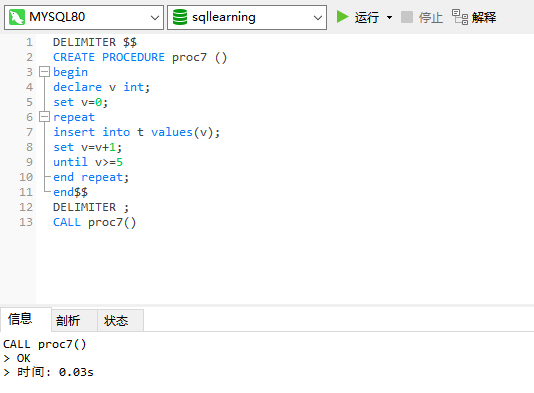This screenshot has height=393, width=534.
Task: Click the '> OK' result message
Action: (17, 358)
